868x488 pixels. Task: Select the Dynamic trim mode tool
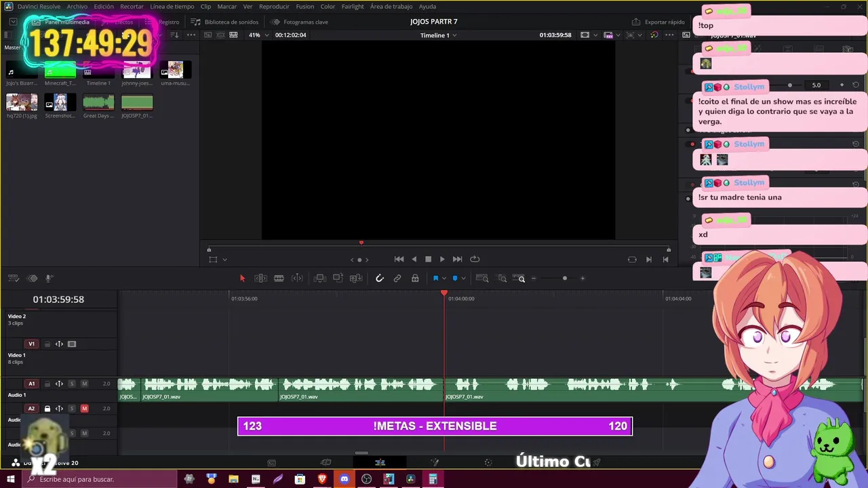coord(297,279)
